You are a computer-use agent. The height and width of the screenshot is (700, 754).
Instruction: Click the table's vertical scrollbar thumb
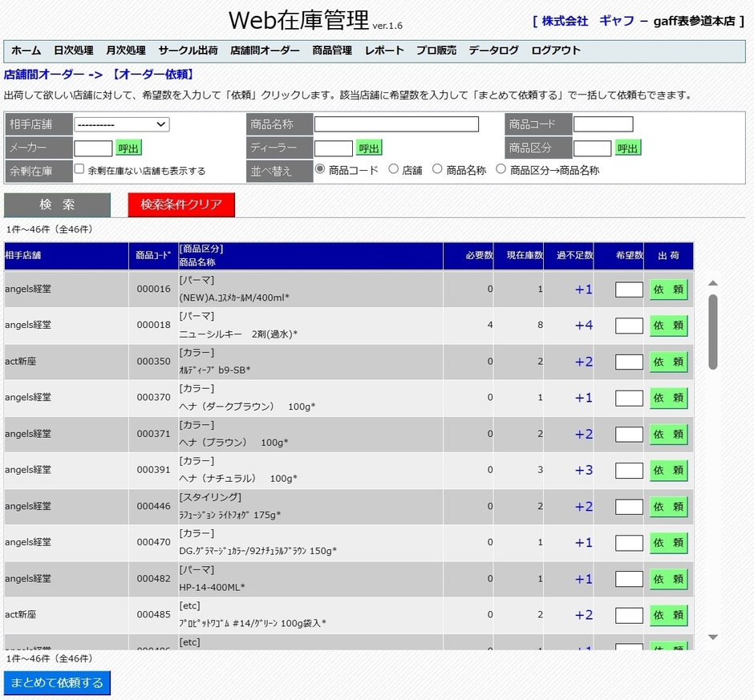coord(712,331)
